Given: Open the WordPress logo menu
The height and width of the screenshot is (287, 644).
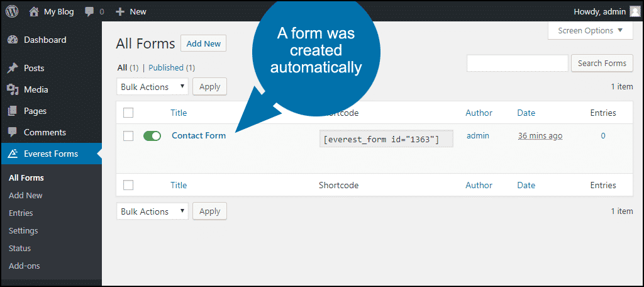Looking at the screenshot, I should pos(12,11).
